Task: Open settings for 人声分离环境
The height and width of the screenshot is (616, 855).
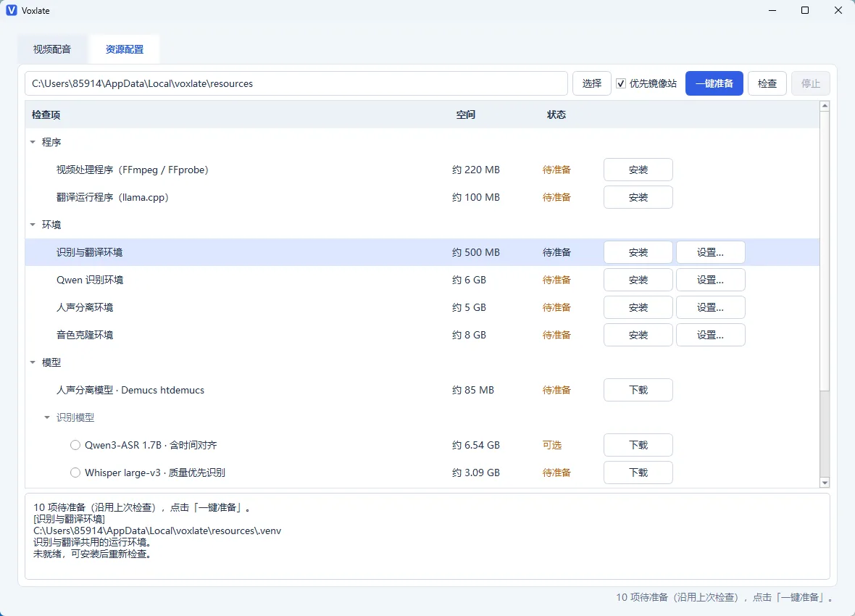Action: point(711,307)
